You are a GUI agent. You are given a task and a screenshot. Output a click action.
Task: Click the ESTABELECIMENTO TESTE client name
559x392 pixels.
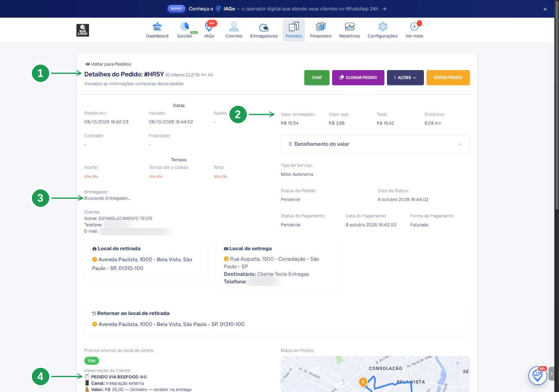coord(126,218)
